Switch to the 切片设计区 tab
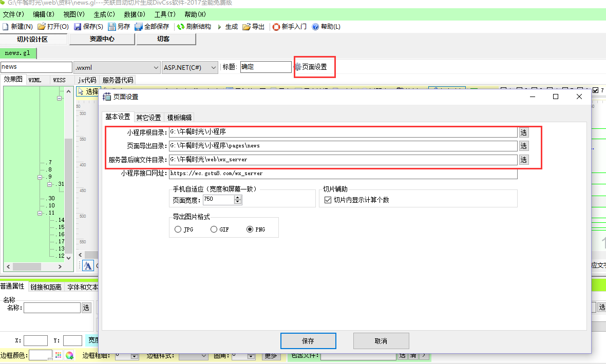The height and width of the screenshot is (364, 606). coord(33,40)
